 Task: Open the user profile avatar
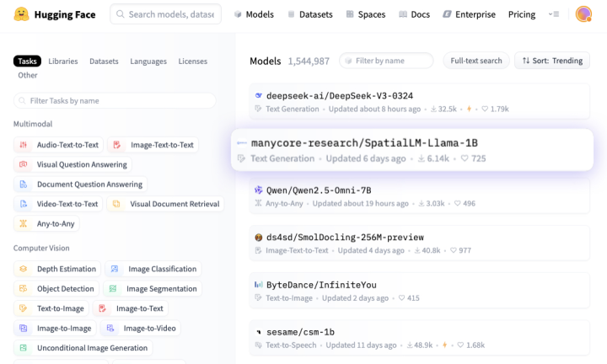pos(583,14)
